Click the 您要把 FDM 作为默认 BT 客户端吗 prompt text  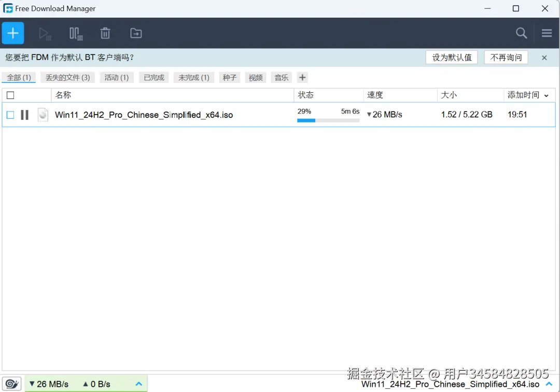69,58
